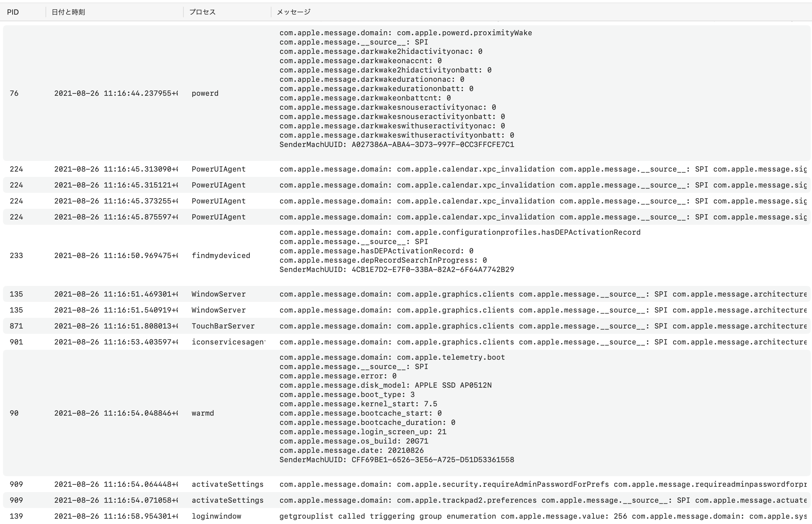Viewport: 812px width, 524px height.
Task: Sort by 日付と時刻 column header
Action: coord(68,12)
